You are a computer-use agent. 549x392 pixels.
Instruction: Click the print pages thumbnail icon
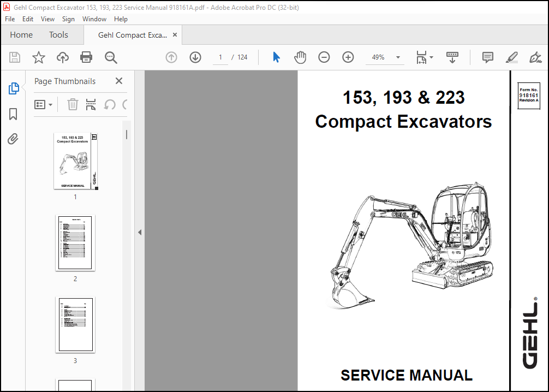point(91,104)
